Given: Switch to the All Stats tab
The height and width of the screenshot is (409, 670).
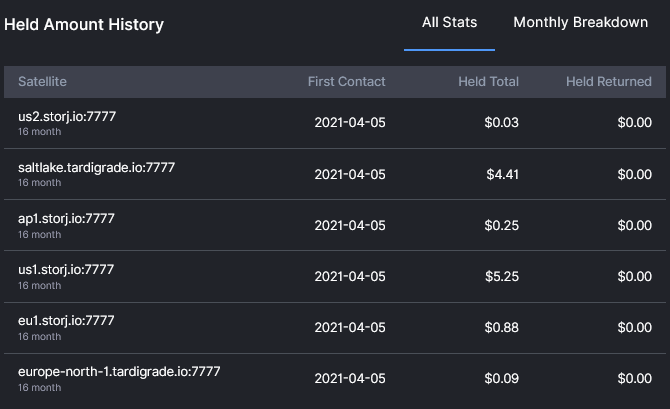Looking at the screenshot, I should pyautogui.click(x=449, y=22).
